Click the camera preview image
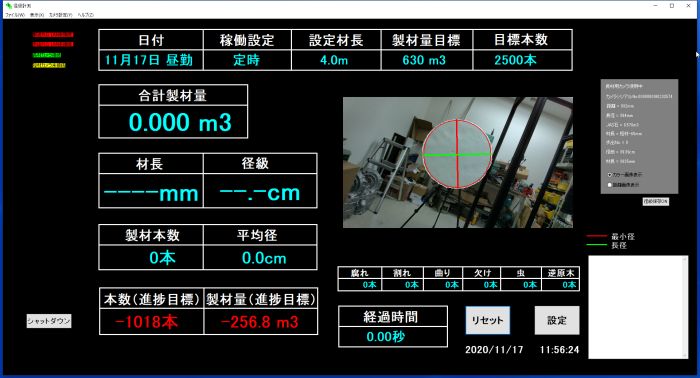 point(458,162)
